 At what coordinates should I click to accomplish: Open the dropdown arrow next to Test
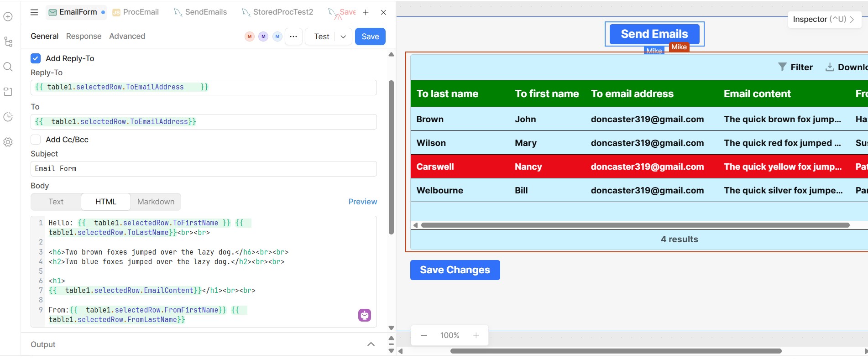343,36
